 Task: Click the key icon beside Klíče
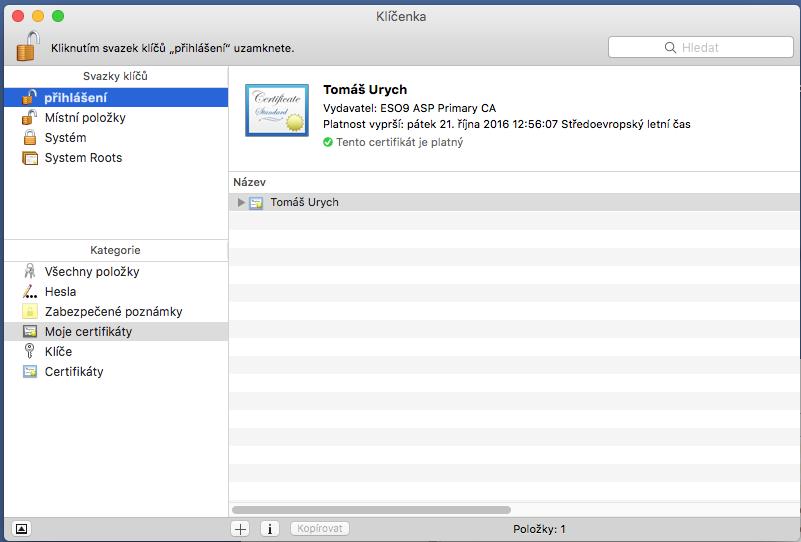(x=30, y=351)
